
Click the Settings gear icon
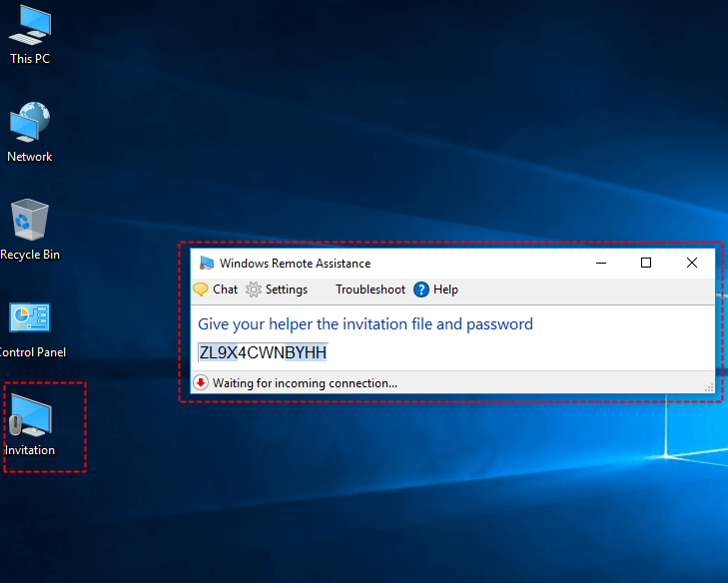point(254,290)
